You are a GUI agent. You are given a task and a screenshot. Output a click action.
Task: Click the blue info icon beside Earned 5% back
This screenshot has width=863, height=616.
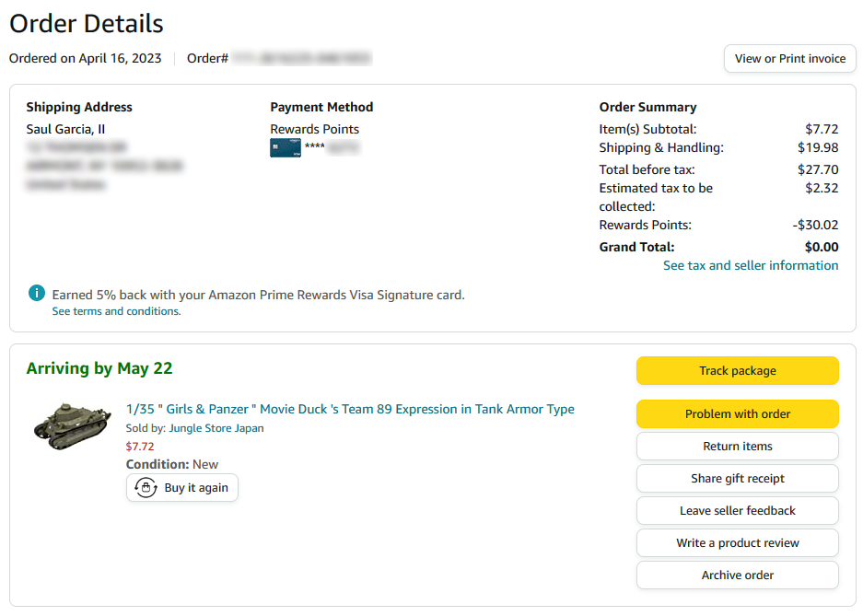(37, 294)
